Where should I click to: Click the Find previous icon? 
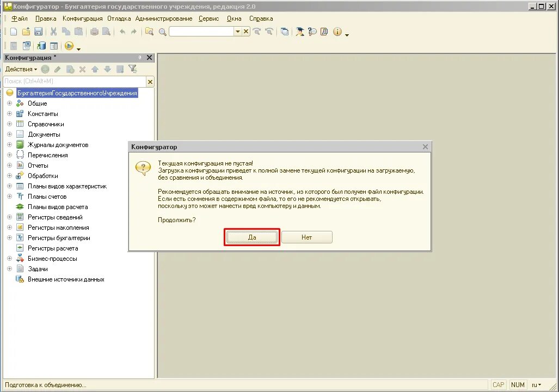[269, 32]
